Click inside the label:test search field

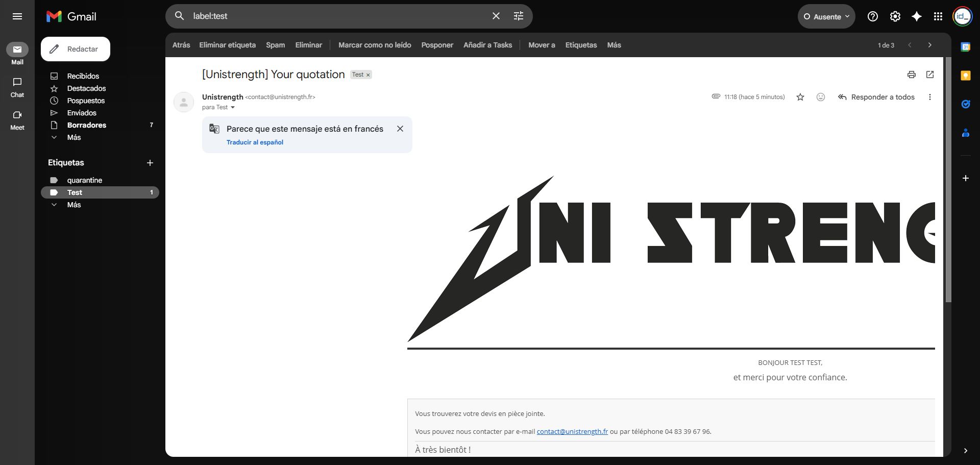tap(337, 16)
